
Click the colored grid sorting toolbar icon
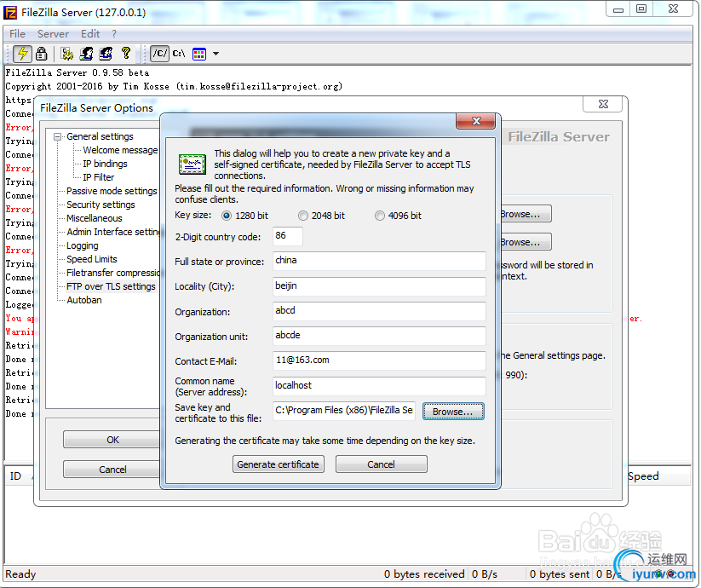coord(199,54)
